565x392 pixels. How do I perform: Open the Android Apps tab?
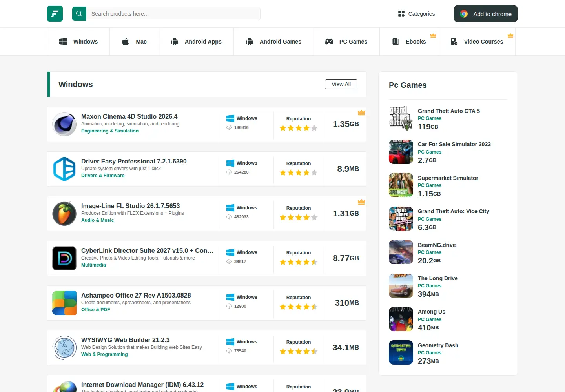pyautogui.click(x=196, y=42)
